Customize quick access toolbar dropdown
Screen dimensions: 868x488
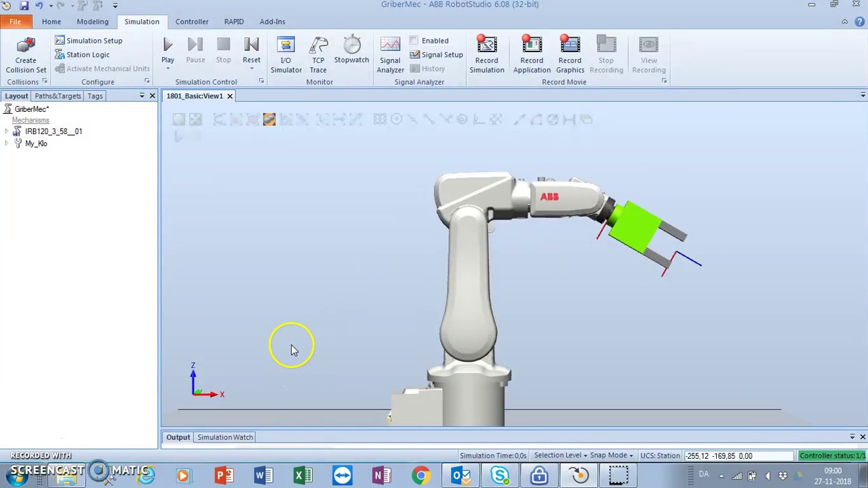pyautogui.click(x=115, y=5)
